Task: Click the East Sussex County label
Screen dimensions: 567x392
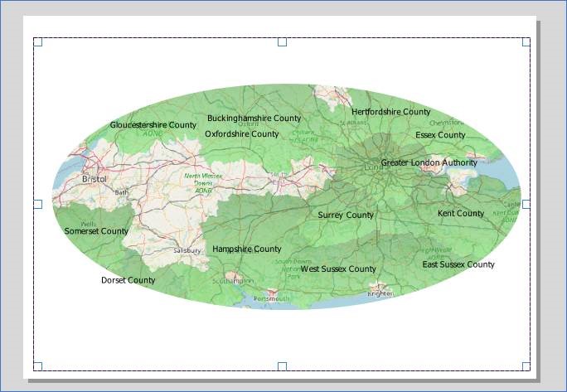Action: point(458,264)
